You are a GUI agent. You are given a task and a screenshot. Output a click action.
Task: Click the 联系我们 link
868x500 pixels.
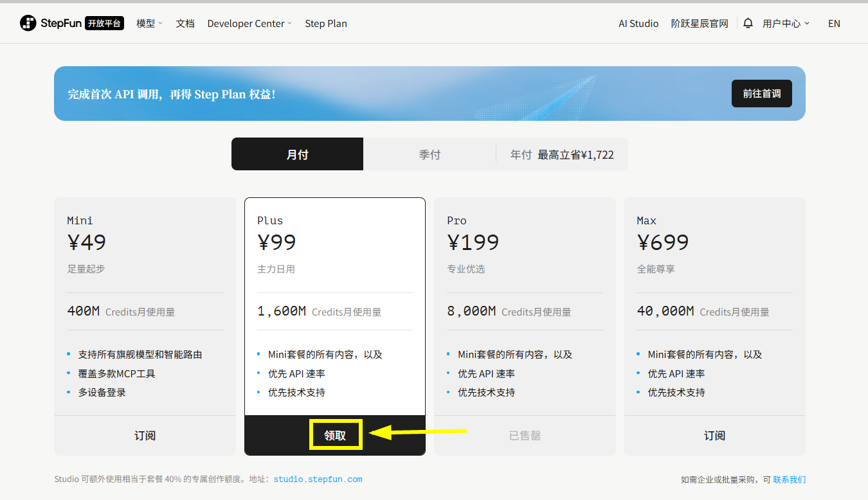tap(789, 479)
